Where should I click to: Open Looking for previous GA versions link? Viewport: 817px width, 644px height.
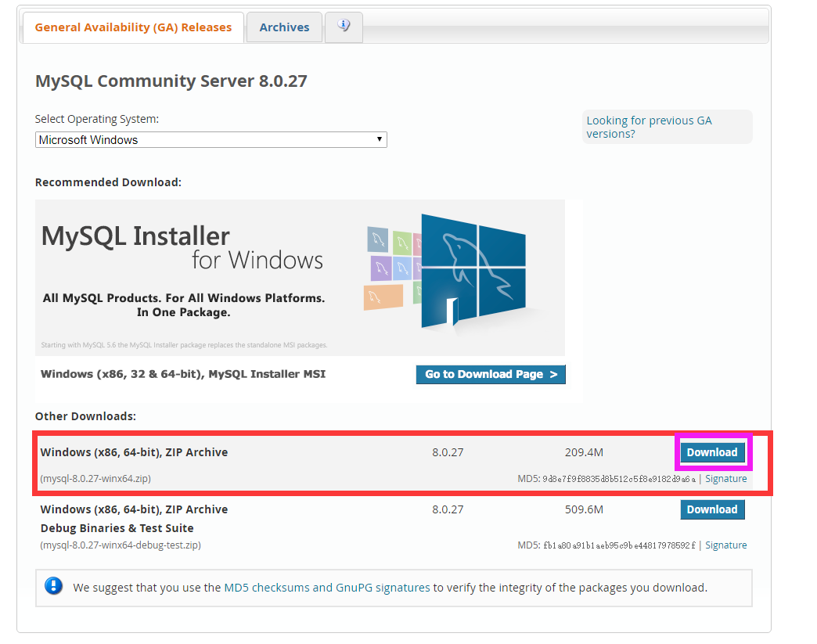(649, 127)
